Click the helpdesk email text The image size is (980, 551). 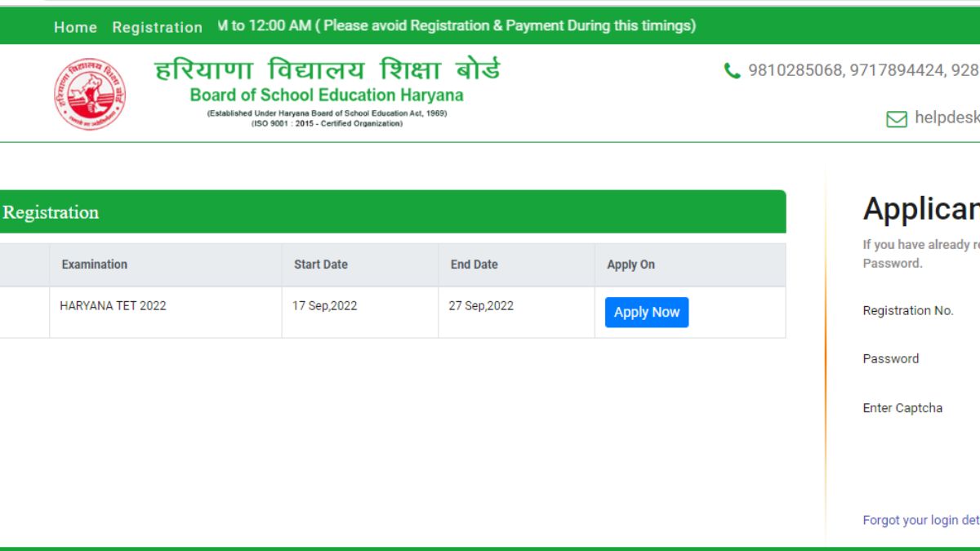tap(947, 118)
